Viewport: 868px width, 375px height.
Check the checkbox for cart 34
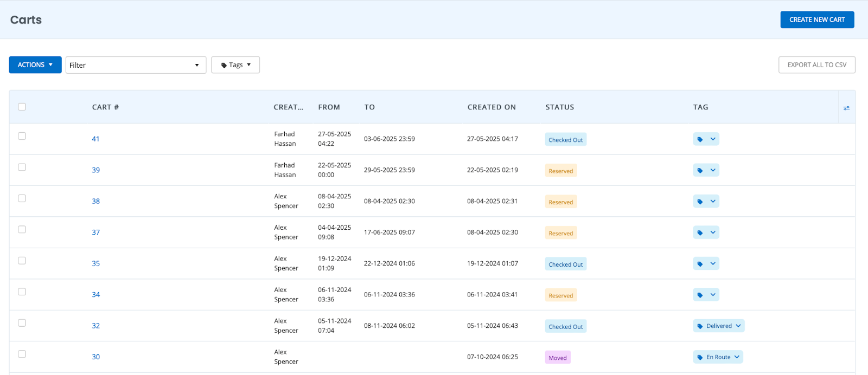pos(22,292)
